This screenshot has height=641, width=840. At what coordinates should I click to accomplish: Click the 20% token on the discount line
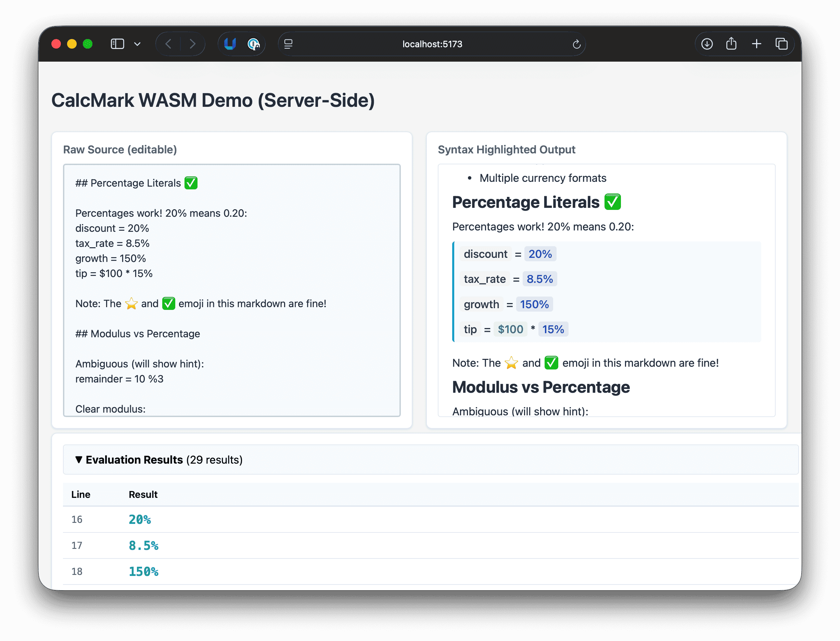coord(540,254)
